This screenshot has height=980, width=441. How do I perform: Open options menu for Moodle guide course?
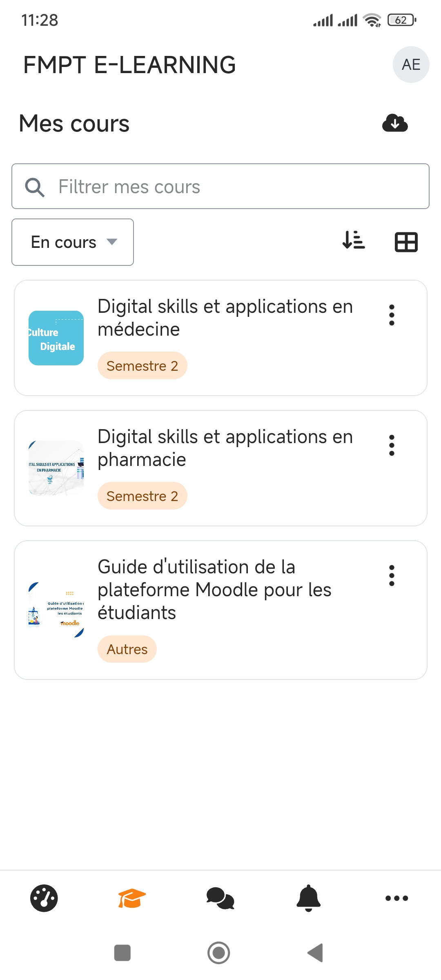pos(392,575)
